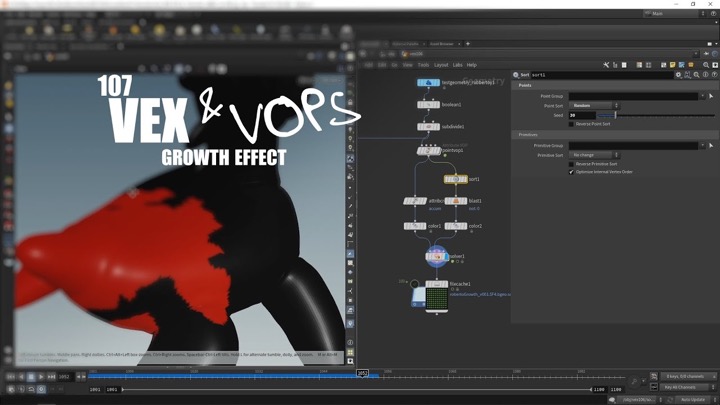Image resolution: width=720 pixels, height=405 pixels.
Task: Toggle Optimize Internal Vertex Order checkbox
Action: tap(572, 172)
